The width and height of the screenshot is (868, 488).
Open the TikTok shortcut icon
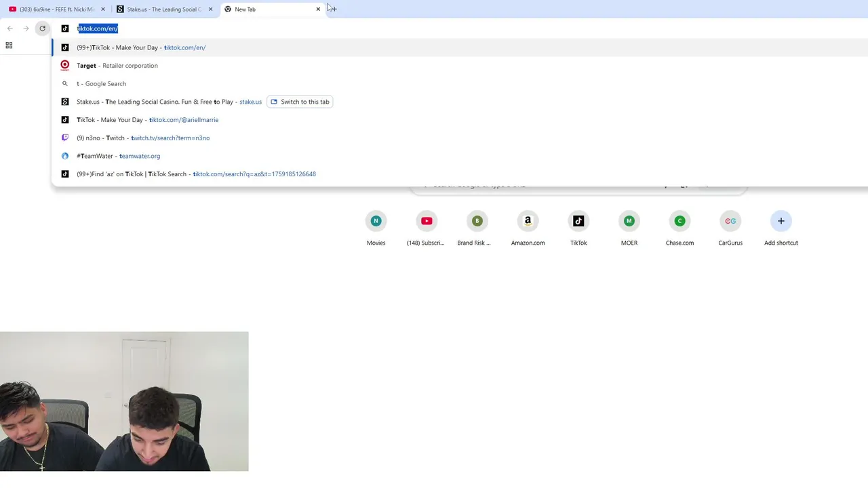(x=578, y=221)
